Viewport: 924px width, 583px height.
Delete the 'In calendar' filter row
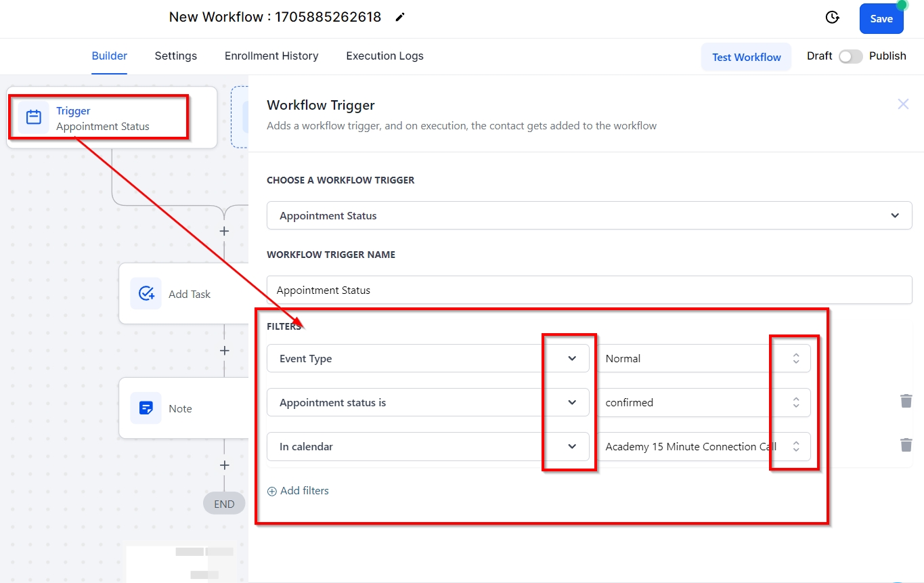906,446
